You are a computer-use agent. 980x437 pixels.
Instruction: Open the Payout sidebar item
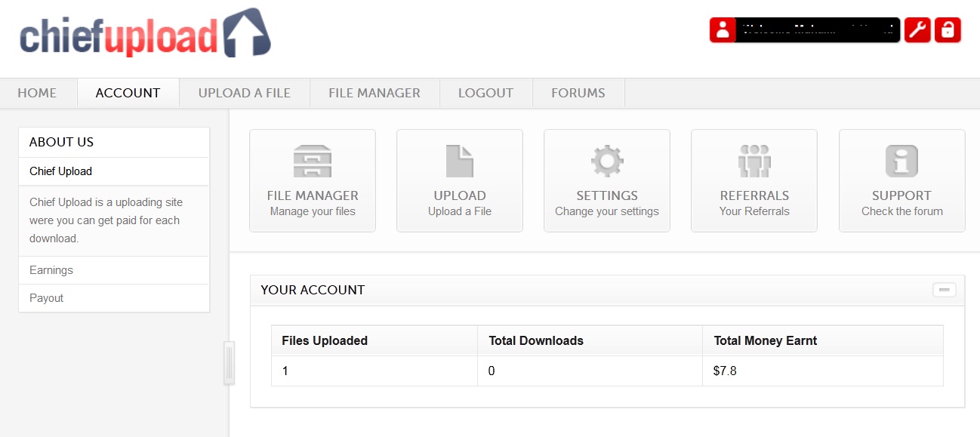[x=114, y=298]
